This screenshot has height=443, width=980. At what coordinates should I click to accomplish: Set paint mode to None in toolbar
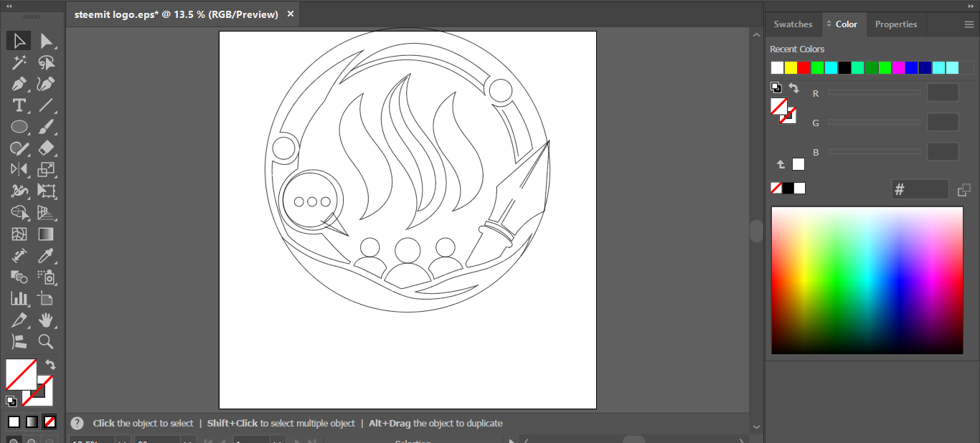tap(50, 421)
